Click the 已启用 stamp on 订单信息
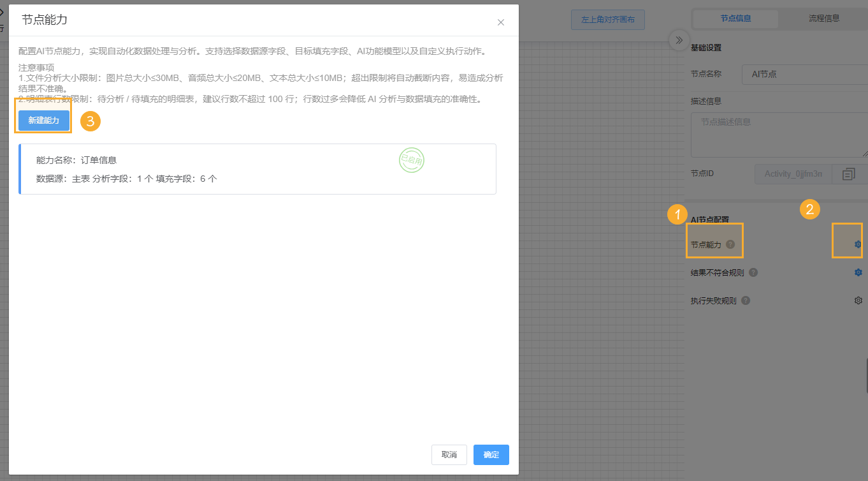 (411, 160)
